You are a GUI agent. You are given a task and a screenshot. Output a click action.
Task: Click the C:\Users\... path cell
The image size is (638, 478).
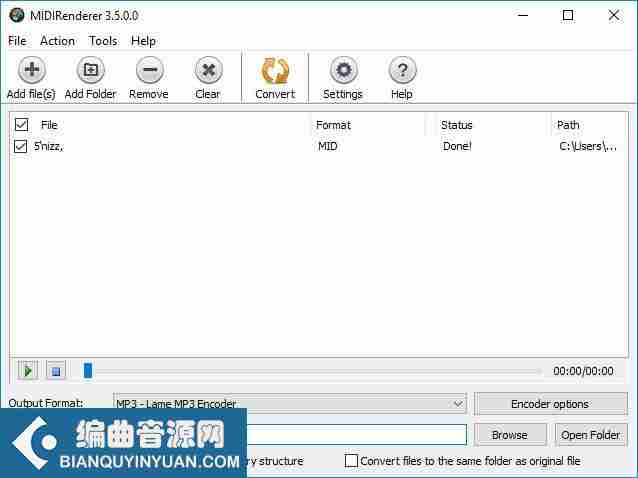pos(588,146)
